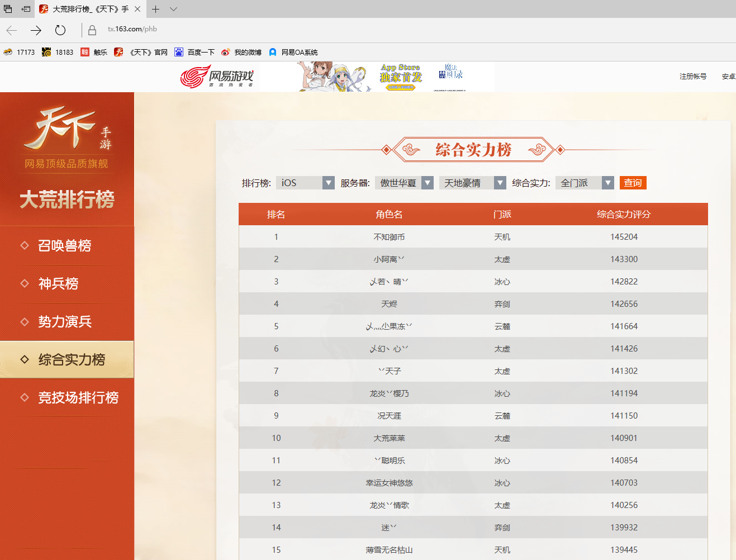Select 竞技场排行榜 in the sidebar
736x560 pixels.
pyautogui.click(x=78, y=397)
